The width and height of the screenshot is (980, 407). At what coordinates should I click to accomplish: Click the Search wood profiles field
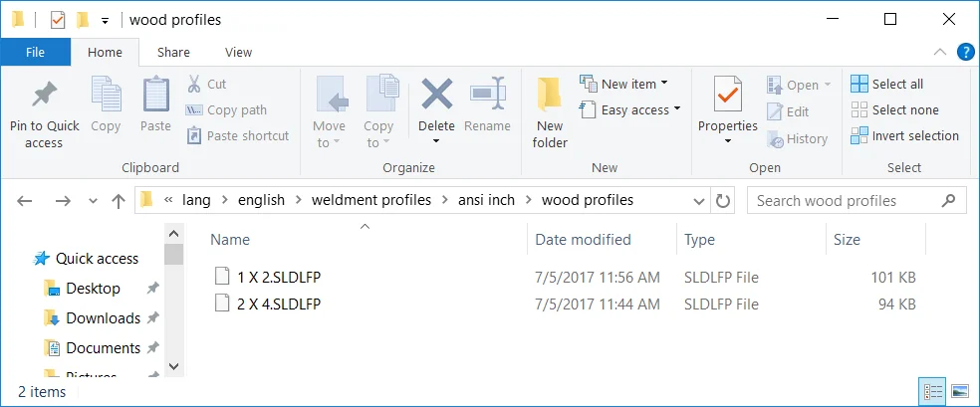[855, 200]
